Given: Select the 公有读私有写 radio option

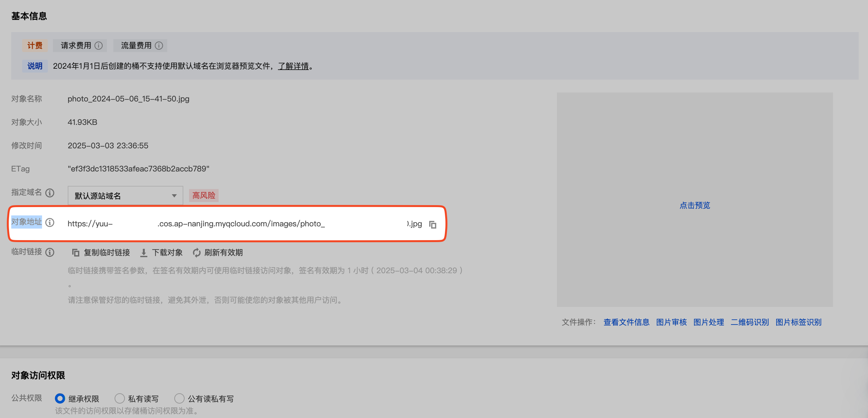Looking at the screenshot, I should coord(179,398).
